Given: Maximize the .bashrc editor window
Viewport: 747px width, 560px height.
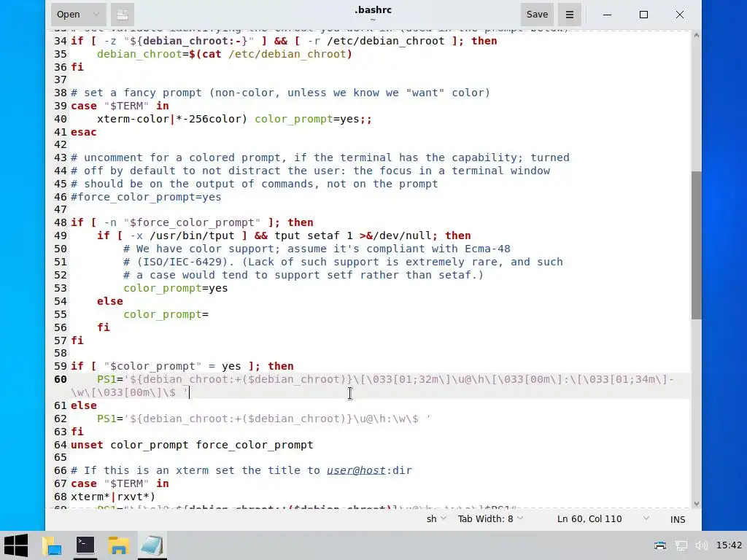Looking at the screenshot, I should pyautogui.click(x=643, y=15).
